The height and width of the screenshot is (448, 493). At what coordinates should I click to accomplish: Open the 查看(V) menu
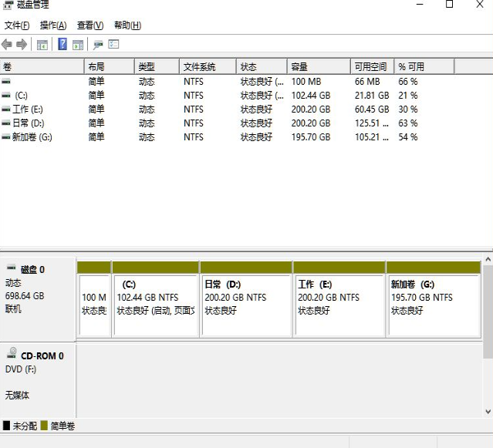coord(90,25)
